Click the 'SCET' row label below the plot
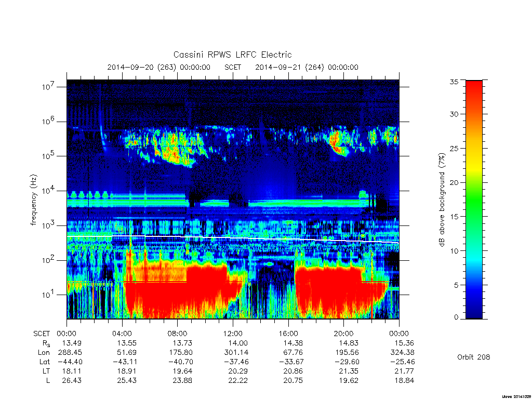The height and width of the screenshot is (399, 532). [x=42, y=334]
